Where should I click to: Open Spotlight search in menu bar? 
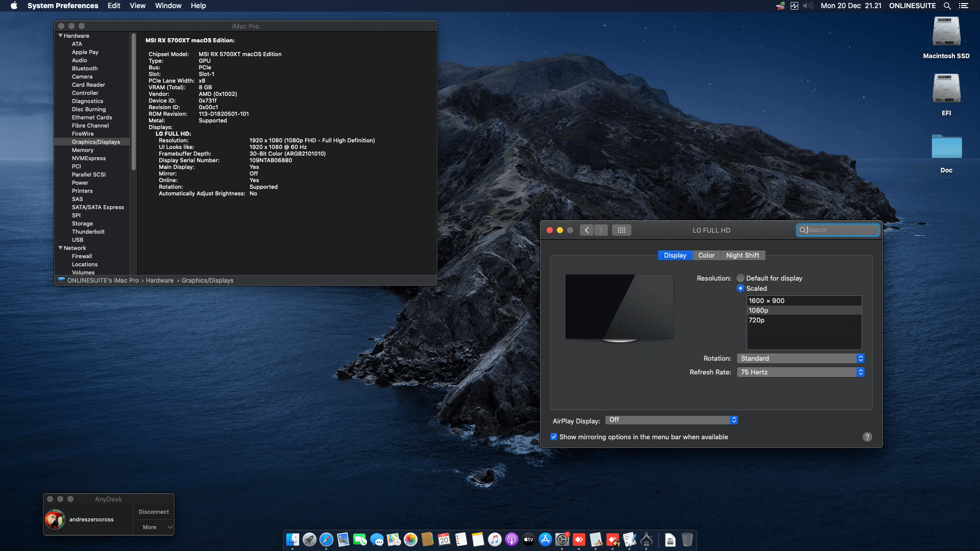pyautogui.click(x=947, y=6)
